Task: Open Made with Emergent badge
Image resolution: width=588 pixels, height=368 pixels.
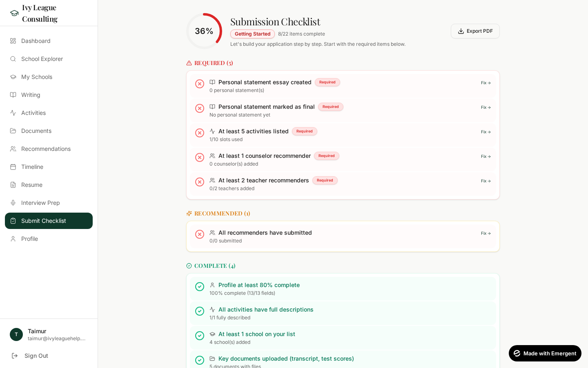Action: (x=545, y=353)
